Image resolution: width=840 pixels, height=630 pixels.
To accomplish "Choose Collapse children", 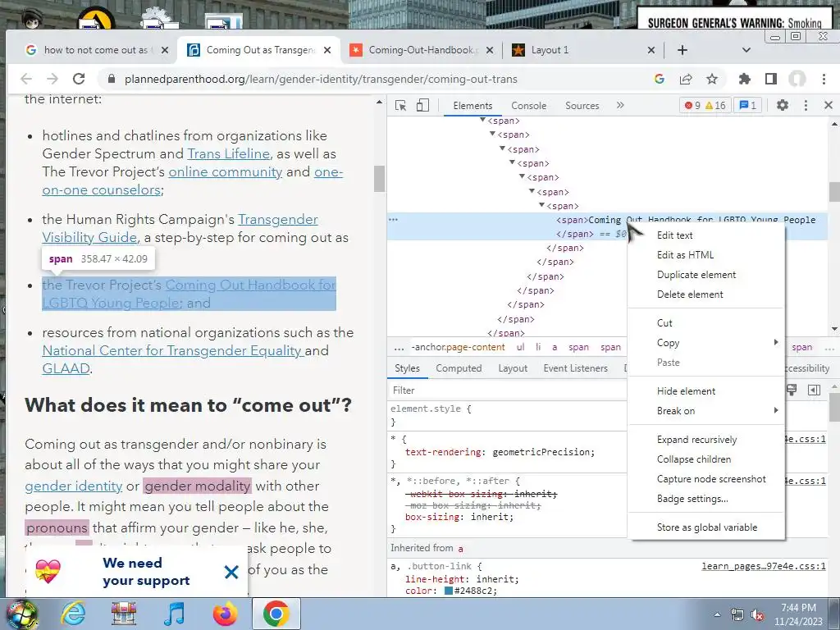I will point(706,459).
